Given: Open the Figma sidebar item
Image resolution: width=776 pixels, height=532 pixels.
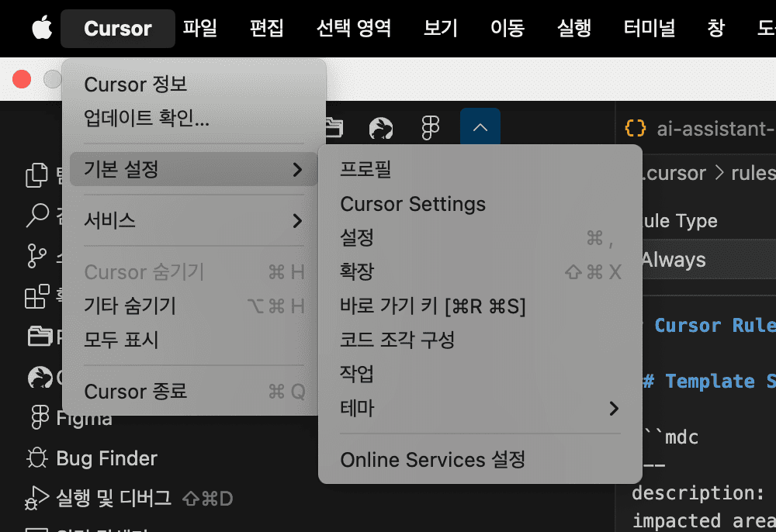Looking at the screenshot, I should point(72,418).
